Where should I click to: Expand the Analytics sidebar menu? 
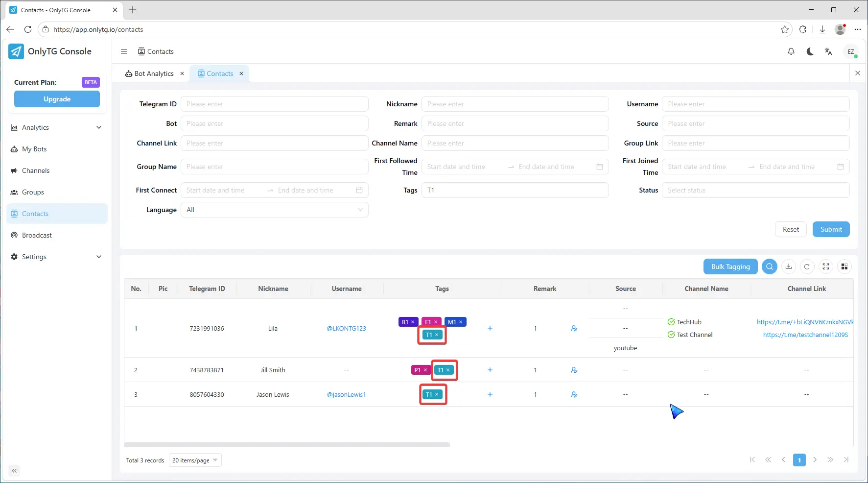tap(57, 127)
